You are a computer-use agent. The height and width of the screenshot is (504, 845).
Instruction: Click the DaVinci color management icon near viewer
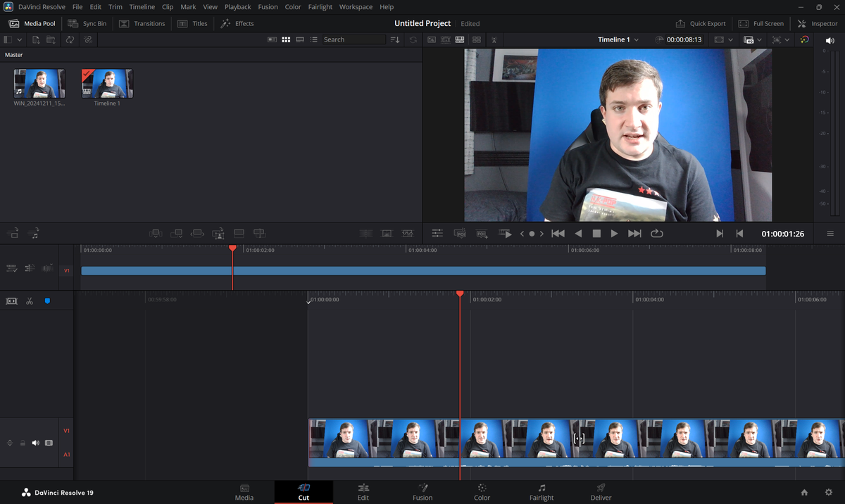click(803, 39)
